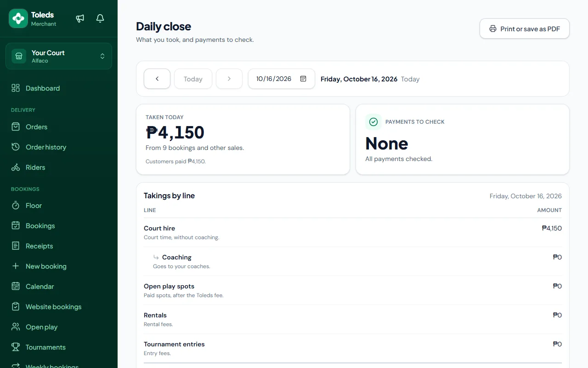588x368 pixels.
Task: Open notifications bell icon
Action: pos(100,18)
